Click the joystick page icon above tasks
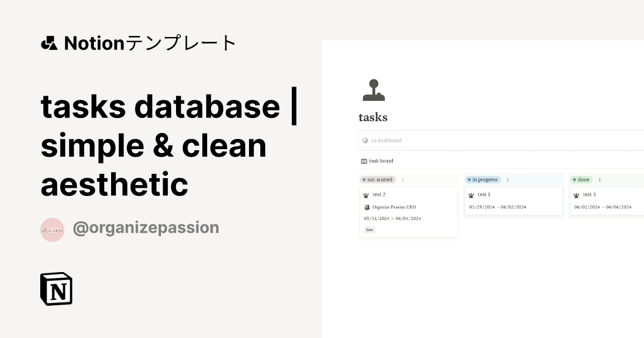 [x=374, y=89]
